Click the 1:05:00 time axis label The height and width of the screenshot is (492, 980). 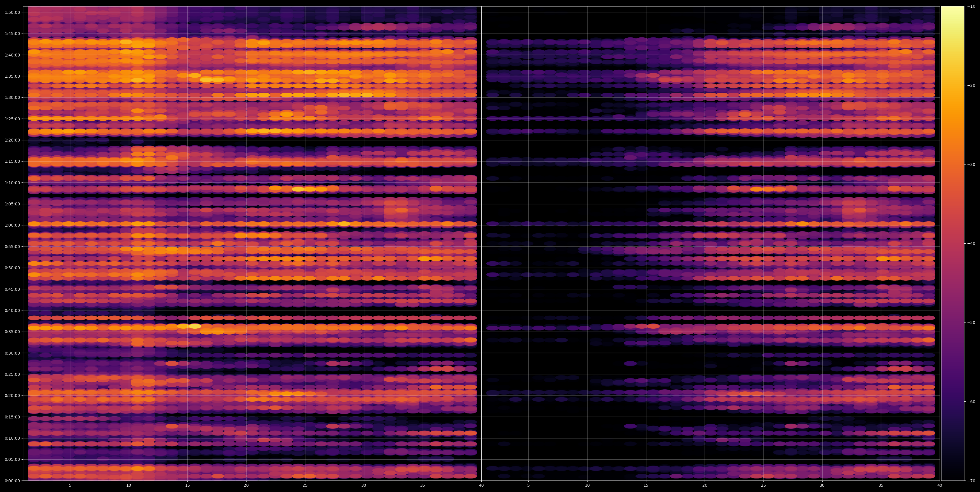pos(12,204)
